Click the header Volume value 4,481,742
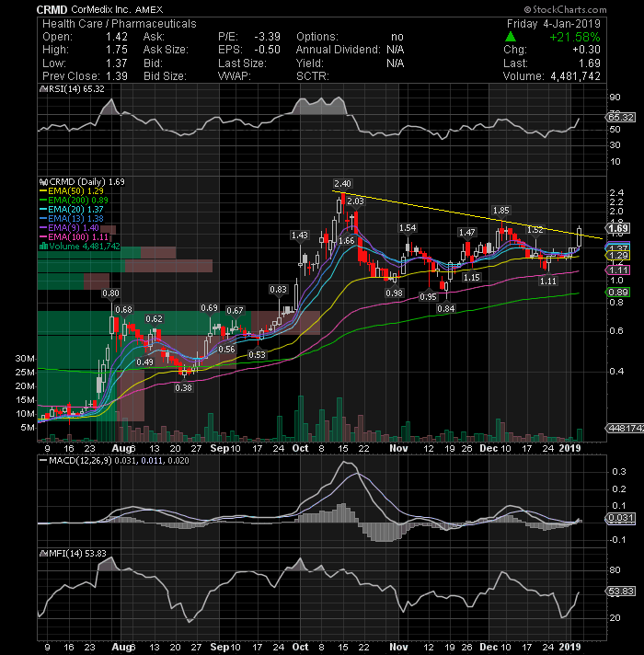This screenshot has width=644, height=655. pyautogui.click(x=576, y=76)
